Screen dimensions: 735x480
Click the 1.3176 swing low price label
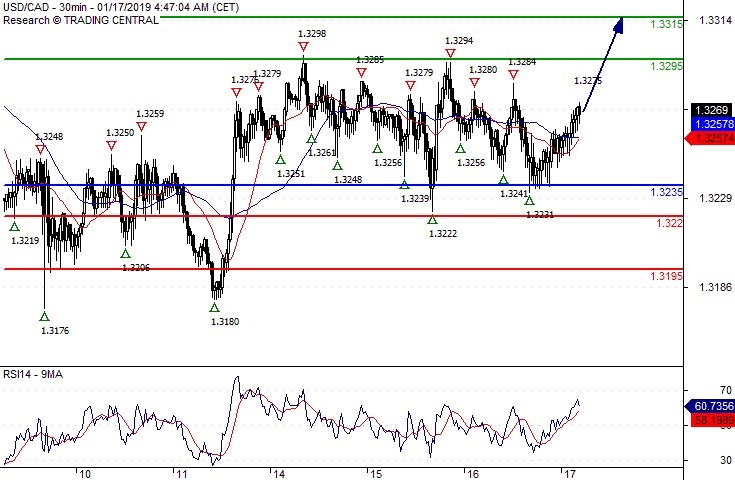click(x=55, y=330)
